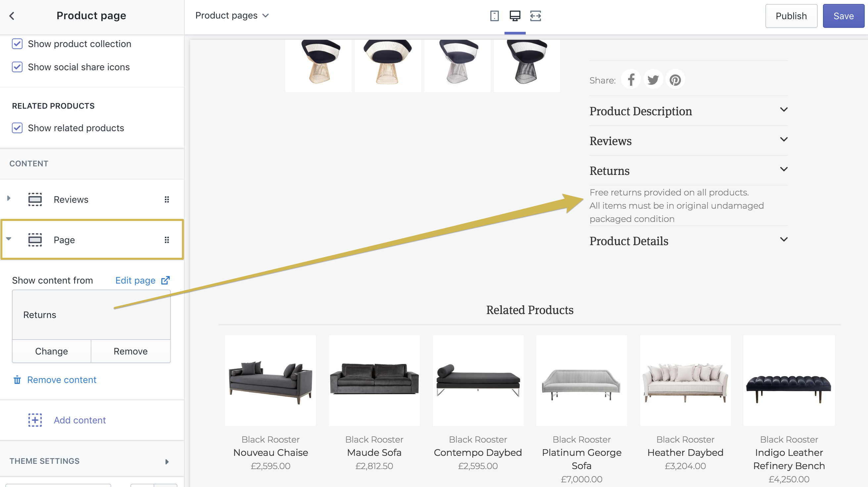
Task: Disable Show related products checkbox
Action: (17, 128)
